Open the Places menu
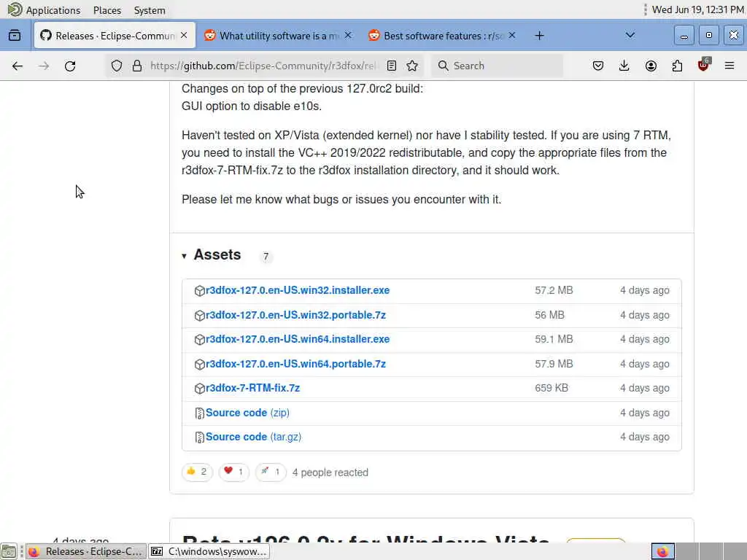The image size is (747, 560). coord(107,10)
